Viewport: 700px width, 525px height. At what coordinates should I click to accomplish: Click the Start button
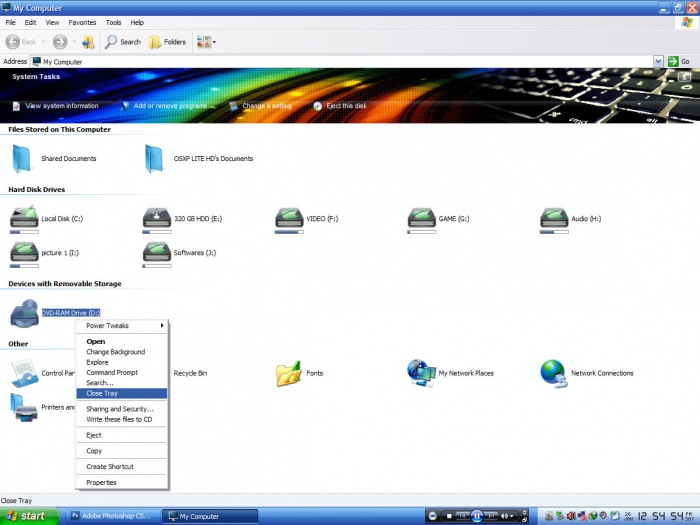coord(27,516)
